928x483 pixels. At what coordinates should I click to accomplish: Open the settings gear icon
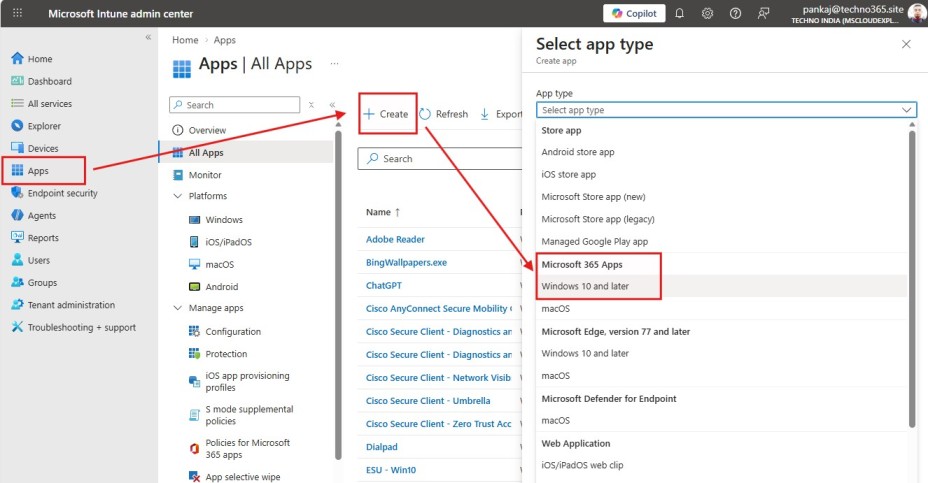[x=707, y=13]
